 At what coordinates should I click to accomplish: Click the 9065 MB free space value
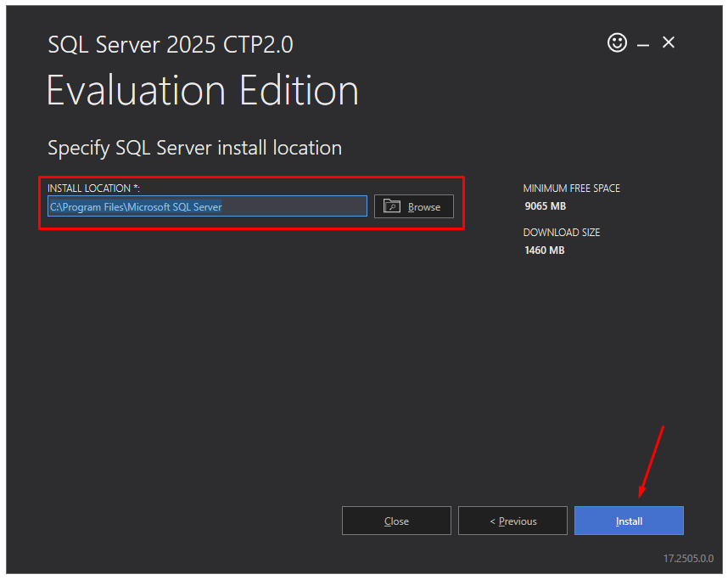tap(544, 206)
